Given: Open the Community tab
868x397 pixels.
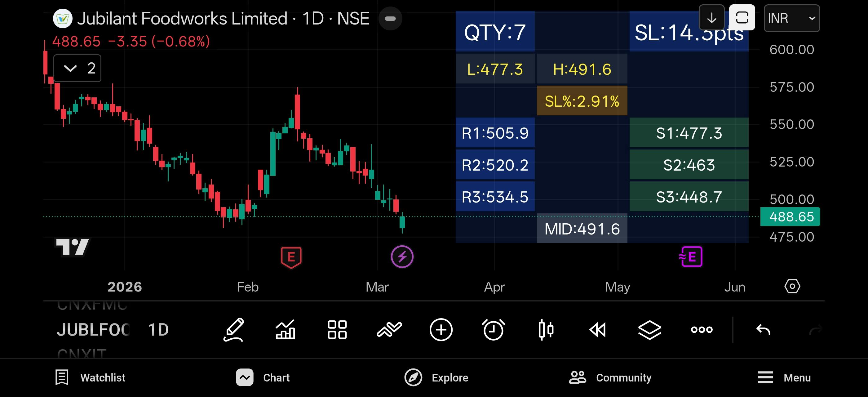Looking at the screenshot, I should click(x=610, y=377).
